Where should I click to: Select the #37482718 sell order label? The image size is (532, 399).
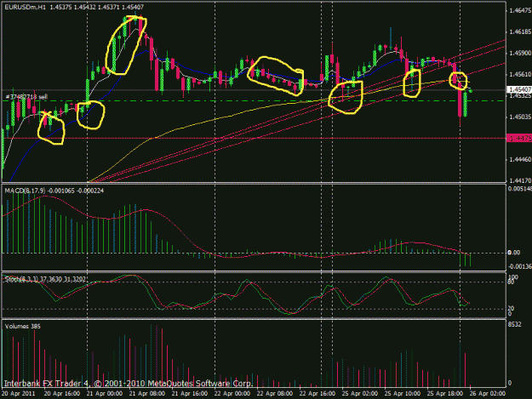[26, 97]
